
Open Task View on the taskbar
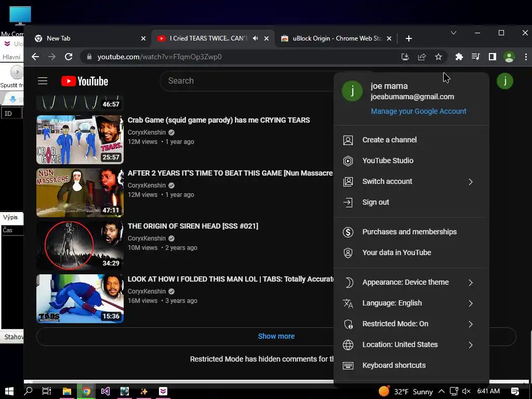coord(46,392)
